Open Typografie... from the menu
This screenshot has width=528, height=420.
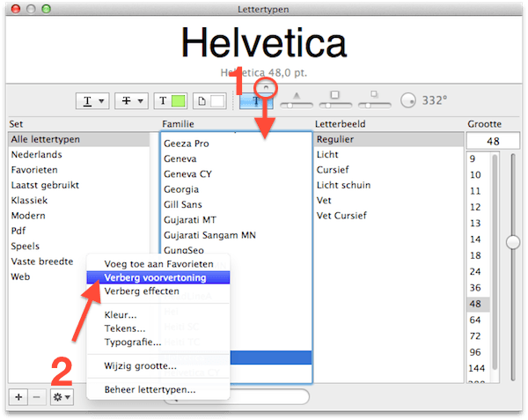[158, 342]
